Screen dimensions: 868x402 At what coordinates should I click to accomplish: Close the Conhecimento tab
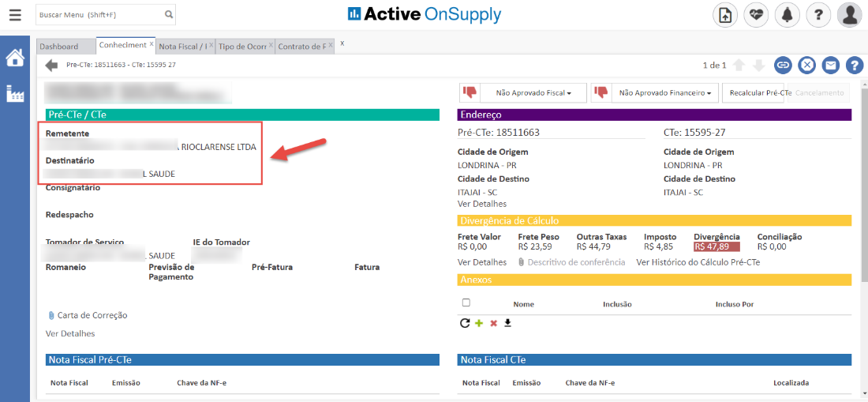click(x=152, y=43)
